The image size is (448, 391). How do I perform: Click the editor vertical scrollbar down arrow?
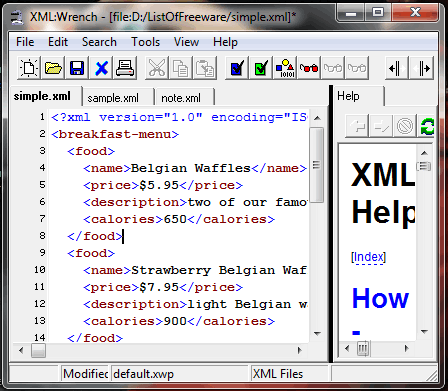[x=317, y=333]
